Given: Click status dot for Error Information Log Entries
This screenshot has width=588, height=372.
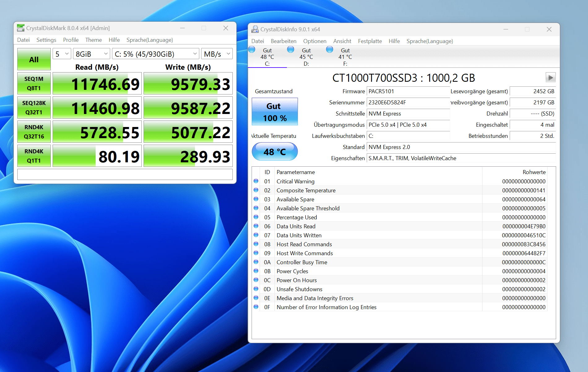Looking at the screenshot, I should (256, 307).
